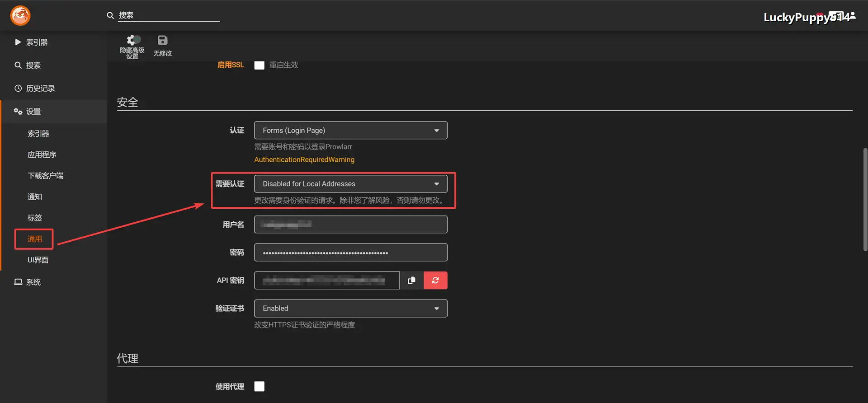The height and width of the screenshot is (403, 868).
Task: Select 应用程序 settings submenu
Action: (42, 155)
